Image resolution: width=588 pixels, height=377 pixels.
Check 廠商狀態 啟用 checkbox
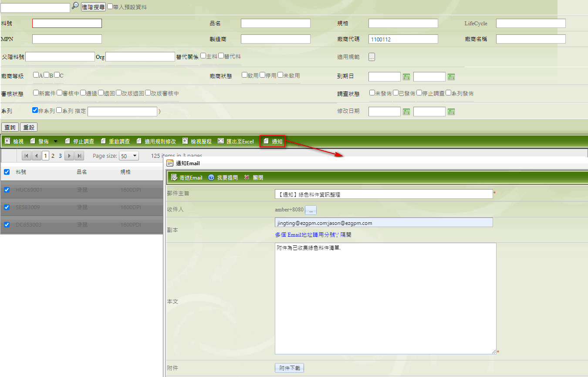pos(245,75)
